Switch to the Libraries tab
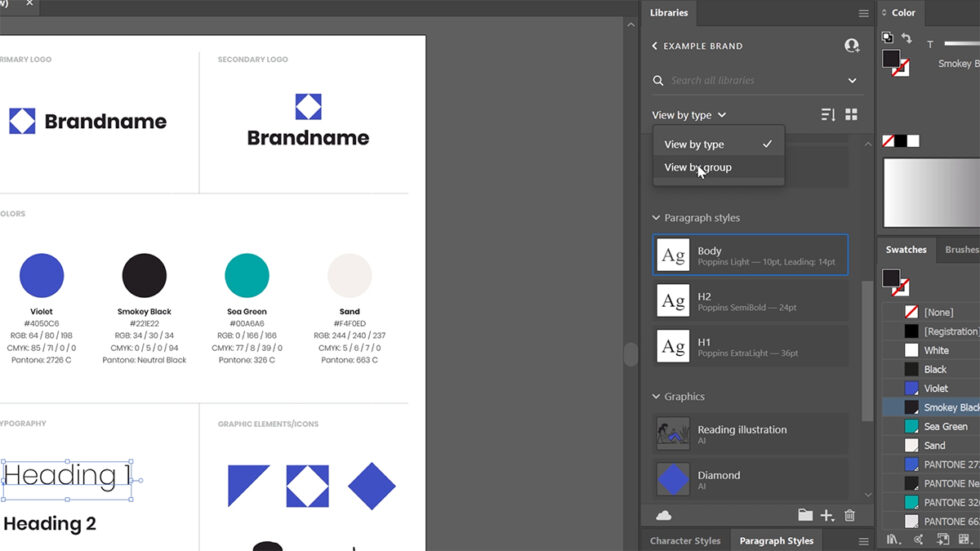 click(x=669, y=12)
